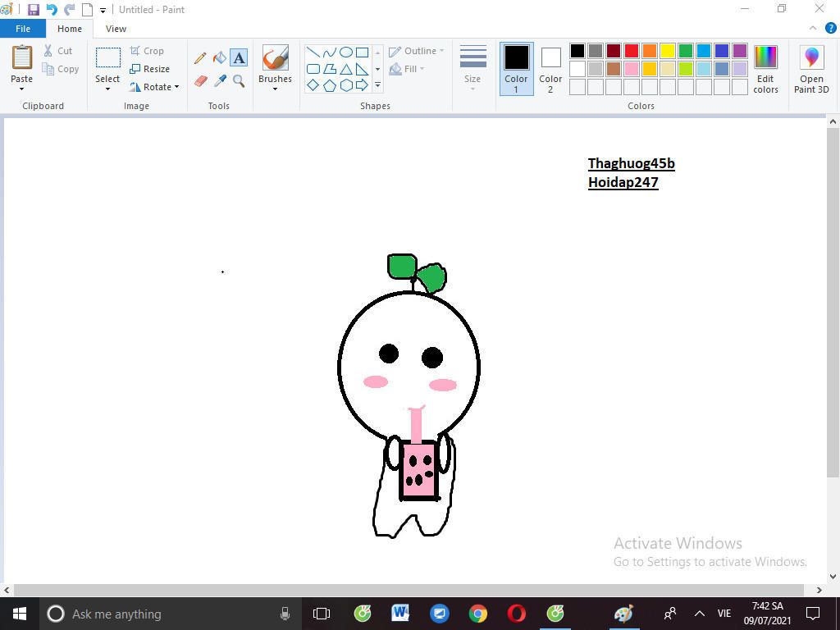Expand the Select options arrow
Viewport: 840px width, 630px height.
pyautogui.click(x=107, y=89)
